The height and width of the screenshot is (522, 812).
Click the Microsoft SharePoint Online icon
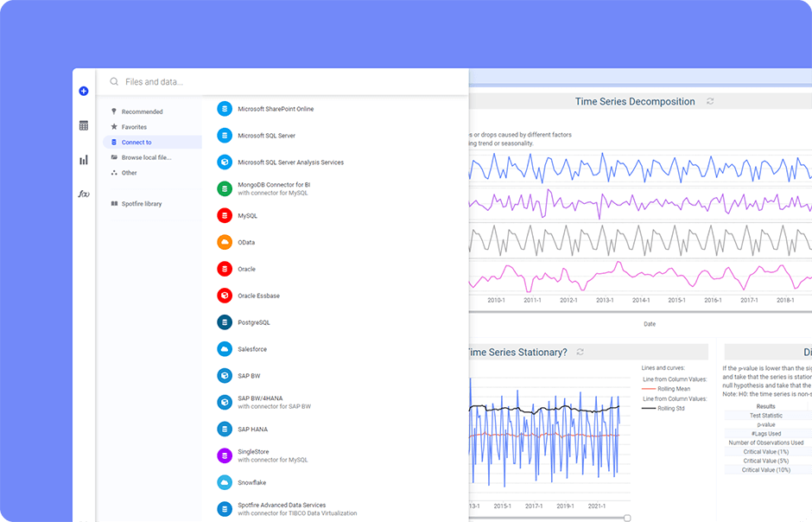pyautogui.click(x=225, y=109)
